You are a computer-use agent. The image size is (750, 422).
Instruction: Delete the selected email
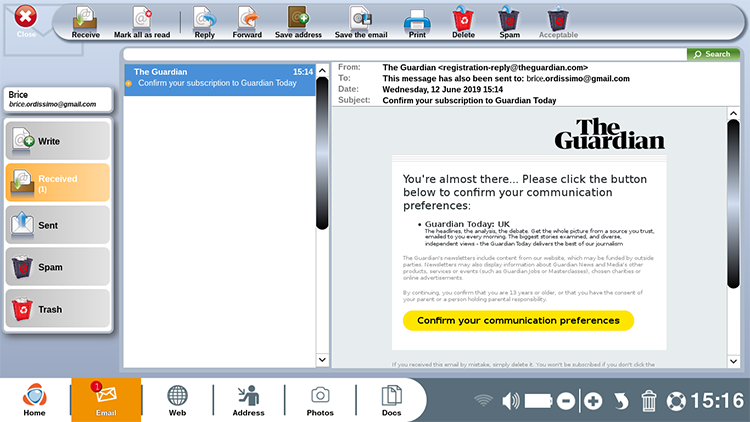[x=463, y=22]
